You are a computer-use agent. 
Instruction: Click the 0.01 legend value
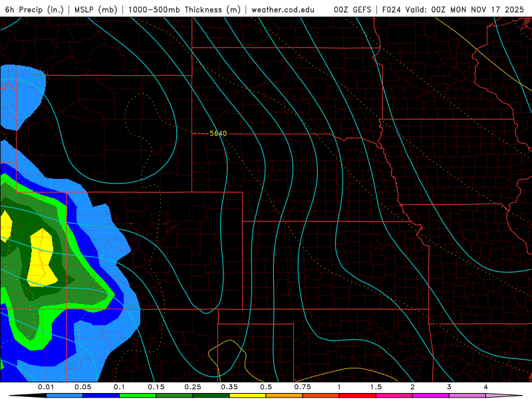pos(46,387)
